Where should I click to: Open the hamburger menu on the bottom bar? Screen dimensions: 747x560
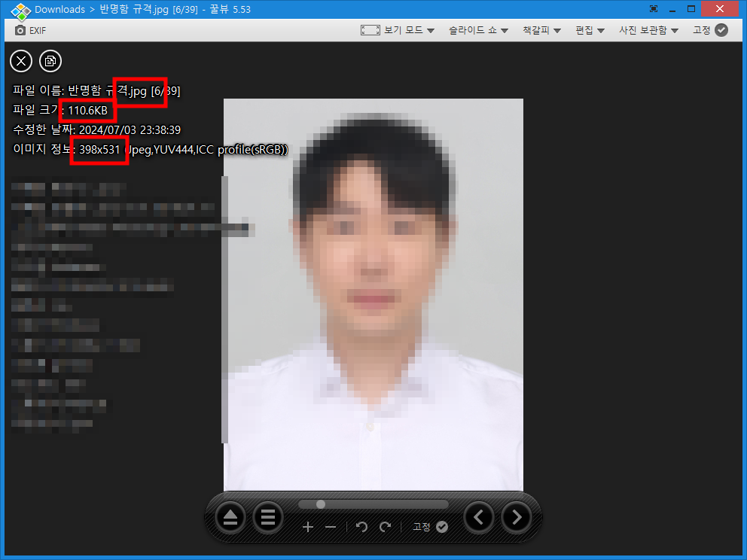click(268, 517)
